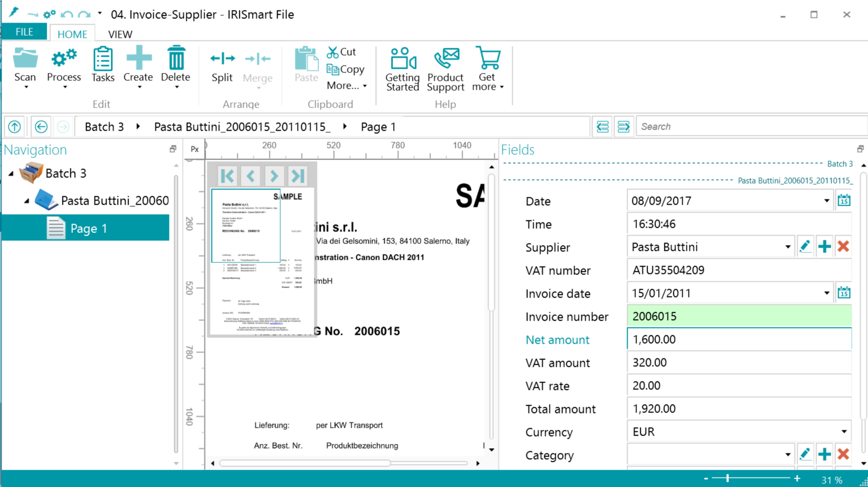Click the Total amount field
Viewport: 868px width, 487px height.
(739, 408)
